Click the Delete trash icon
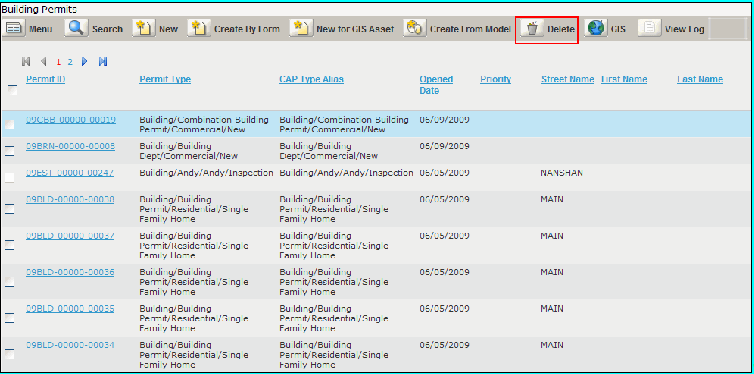Image resolution: width=754 pixels, height=374 pixels. click(531, 29)
